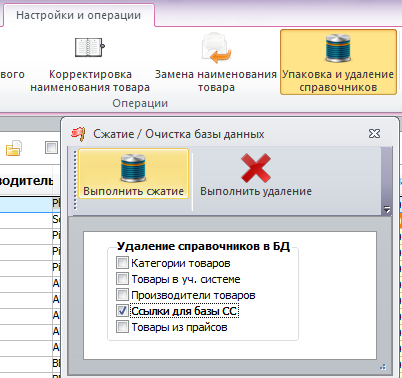Click the Выполнить удаление label text
Image resolution: width=402 pixels, height=378 pixels.
256,191
